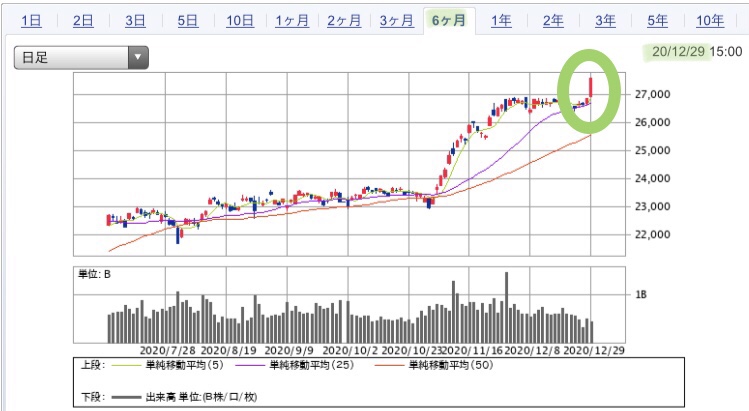
Task: Click the 2020/10/2 date label
Action: pyautogui.click(x=350, y=350)
